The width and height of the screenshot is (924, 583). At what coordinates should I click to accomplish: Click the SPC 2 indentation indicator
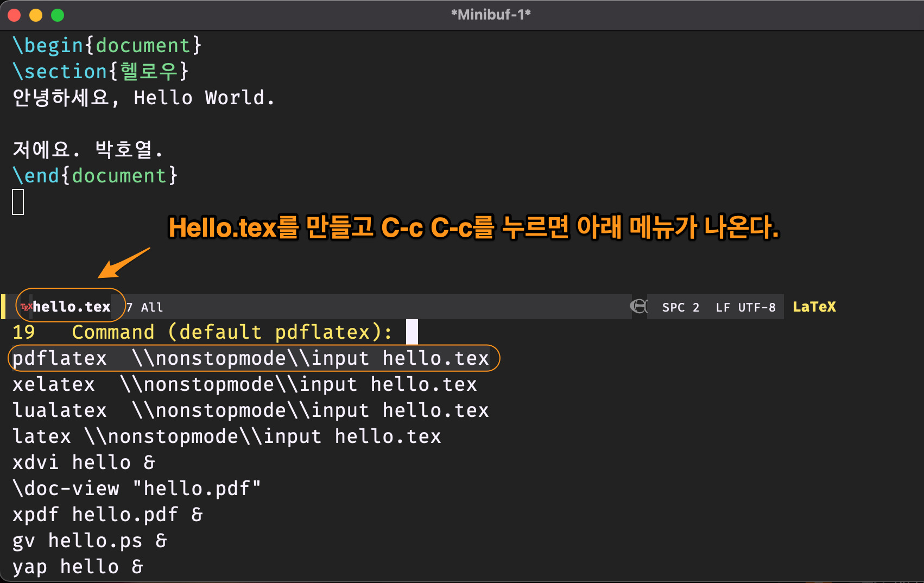click(680, 308)
